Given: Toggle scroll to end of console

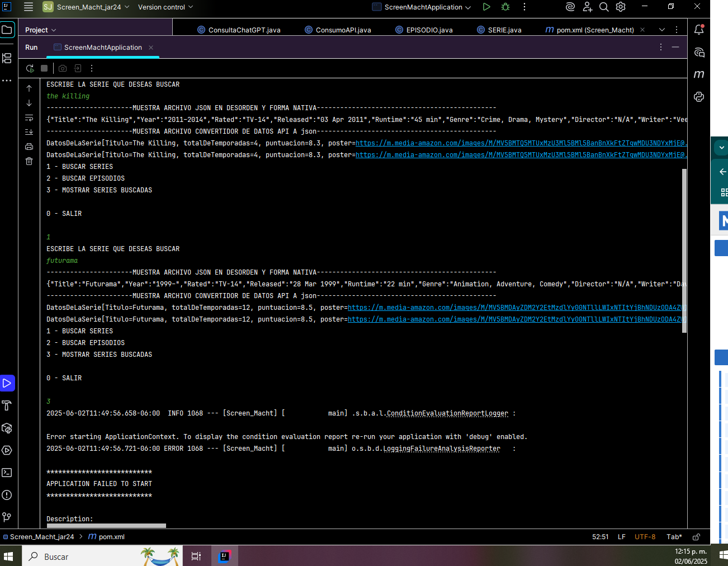Looking at the screenshot, I should [29, 132].
